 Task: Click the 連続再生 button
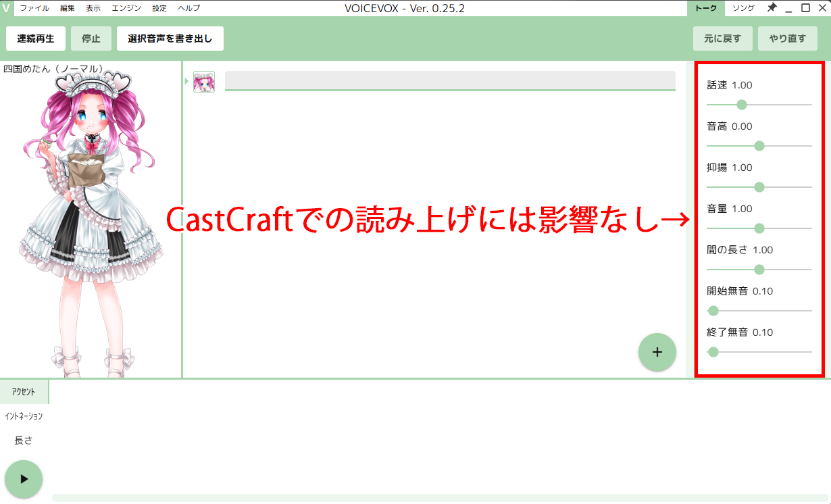[x=36, y=39]
